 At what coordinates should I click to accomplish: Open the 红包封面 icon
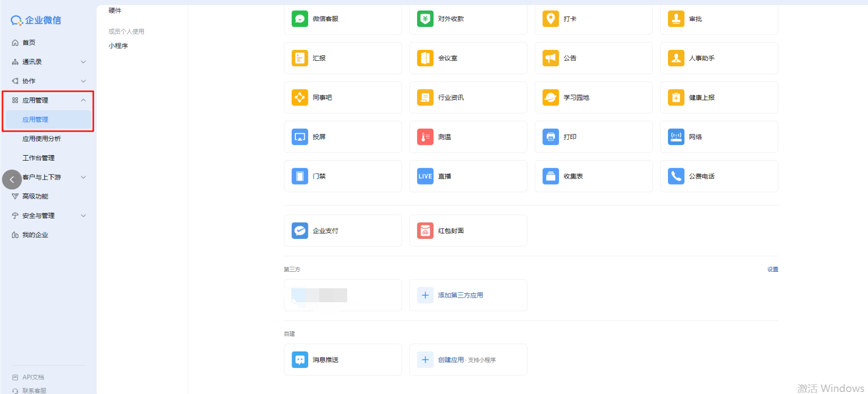click(425, 230)
